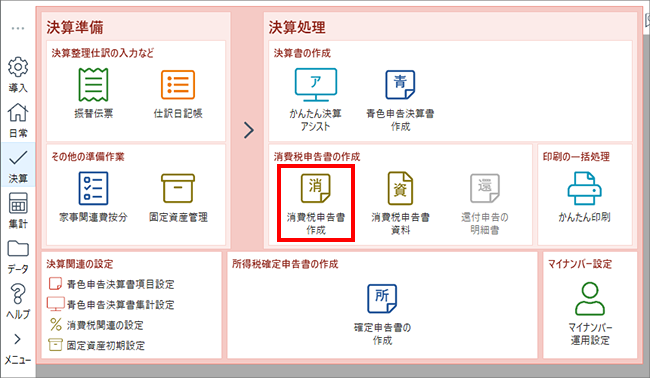Open 家事関連費按分 allocation
The image size is (650, 378).
[x=93, y=198]
